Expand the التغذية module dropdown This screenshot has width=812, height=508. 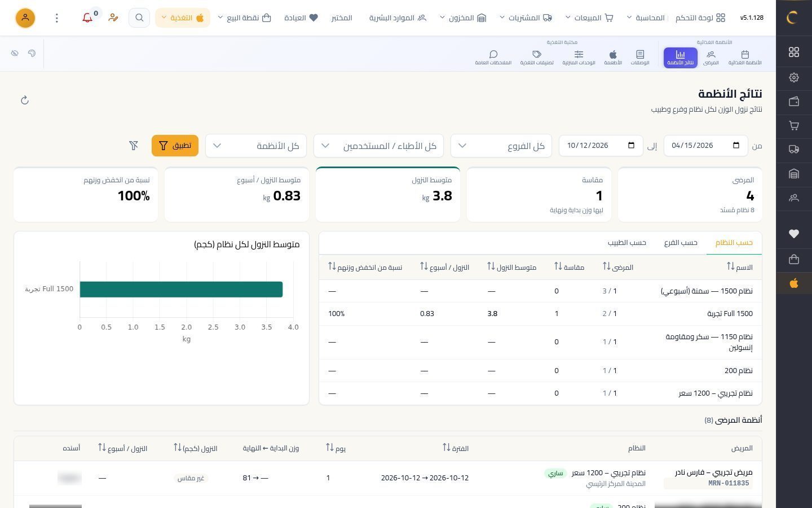[x=183, y=18]
